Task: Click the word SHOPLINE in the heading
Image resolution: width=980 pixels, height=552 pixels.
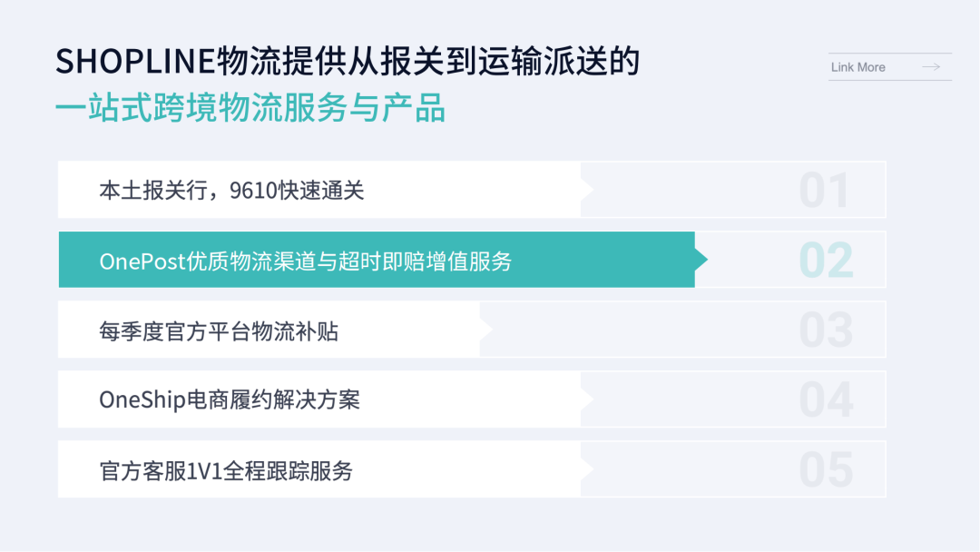Action: (134, 62)
